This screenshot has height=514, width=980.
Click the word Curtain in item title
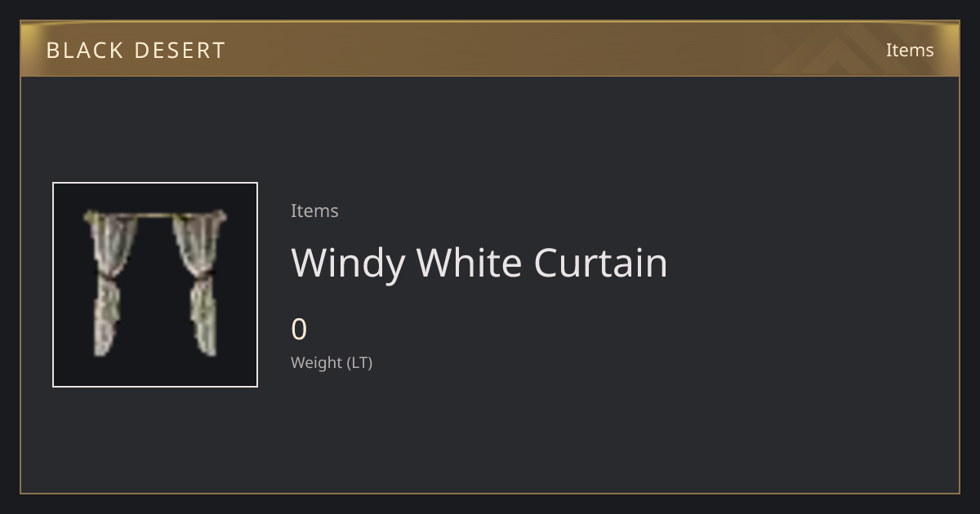(601, 263)
